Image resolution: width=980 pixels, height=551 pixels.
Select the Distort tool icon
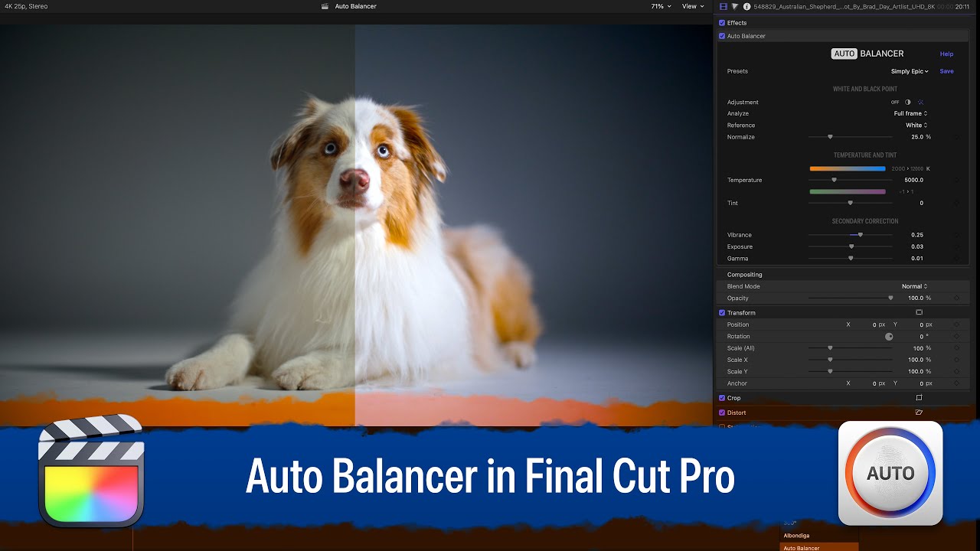pos(918,412)
